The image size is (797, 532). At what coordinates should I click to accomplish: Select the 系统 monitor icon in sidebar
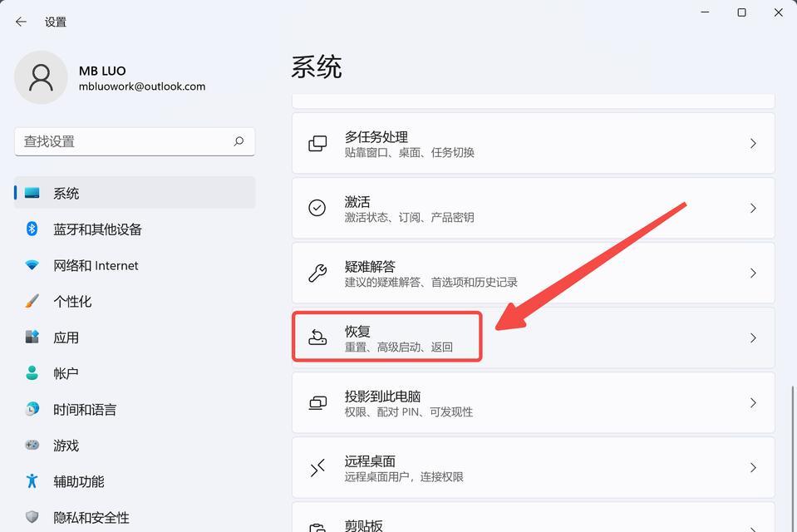(32, 193)
